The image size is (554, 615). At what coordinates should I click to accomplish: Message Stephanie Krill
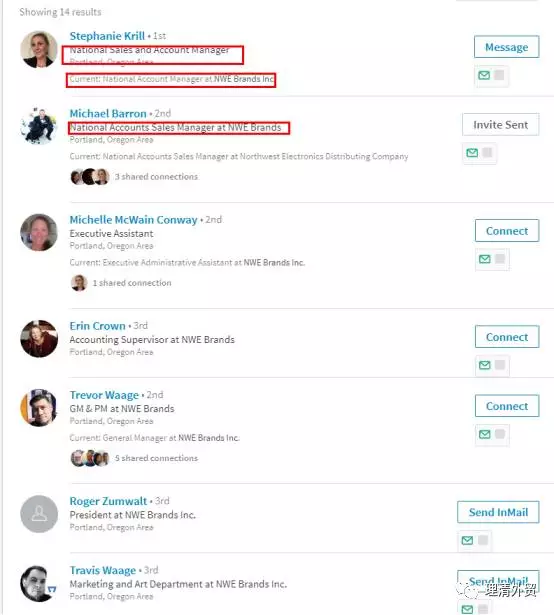click(507, 47)
